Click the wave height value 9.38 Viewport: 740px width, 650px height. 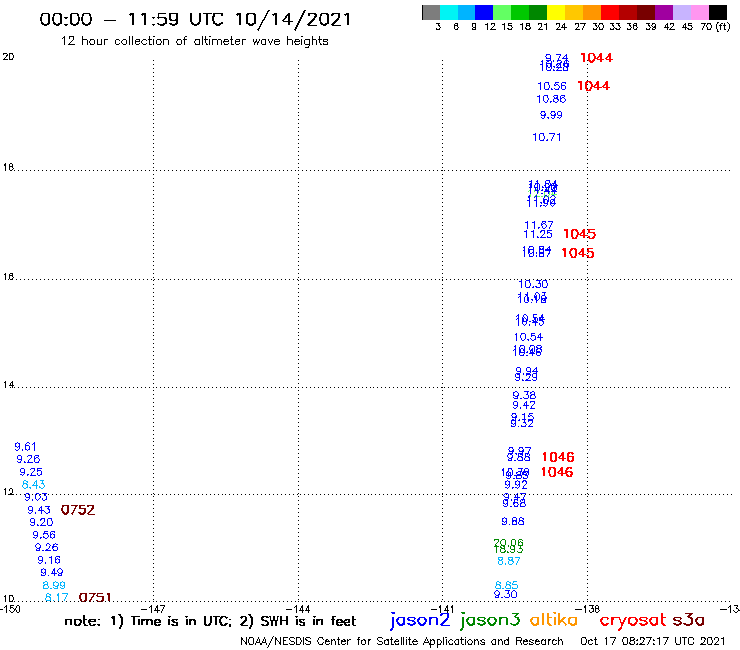524,395
